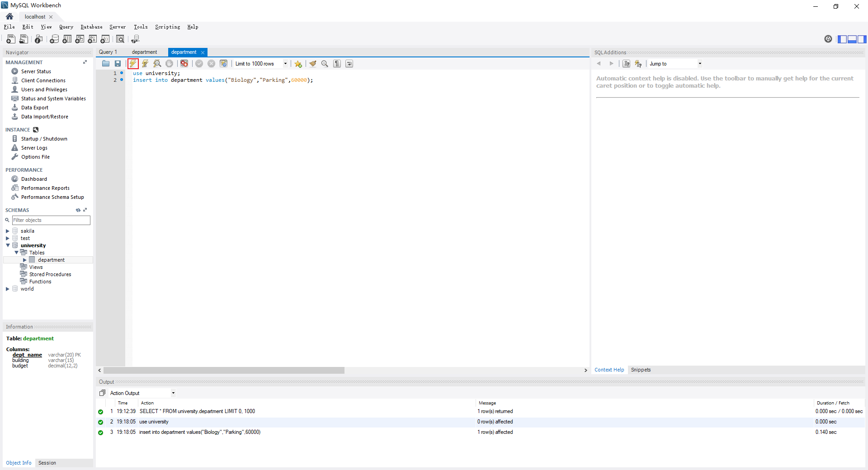
Task: Close the active department tab
Action: [x=203, y=52]
